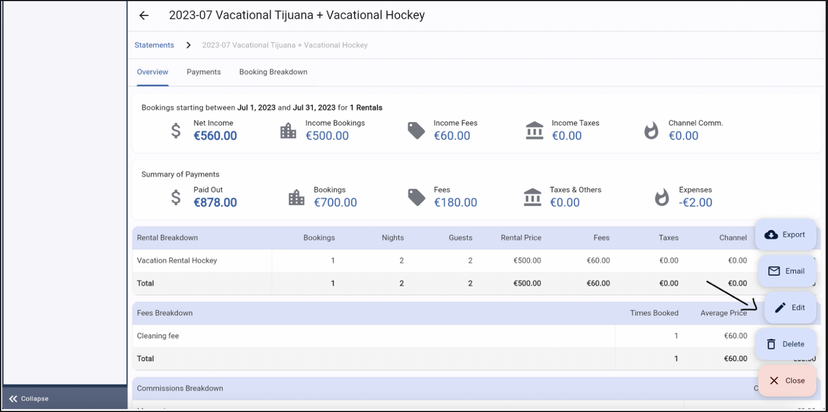The image size is (828, 412).
Task: Select the Vacation Rental Hockey row
Action: (177, 260)
